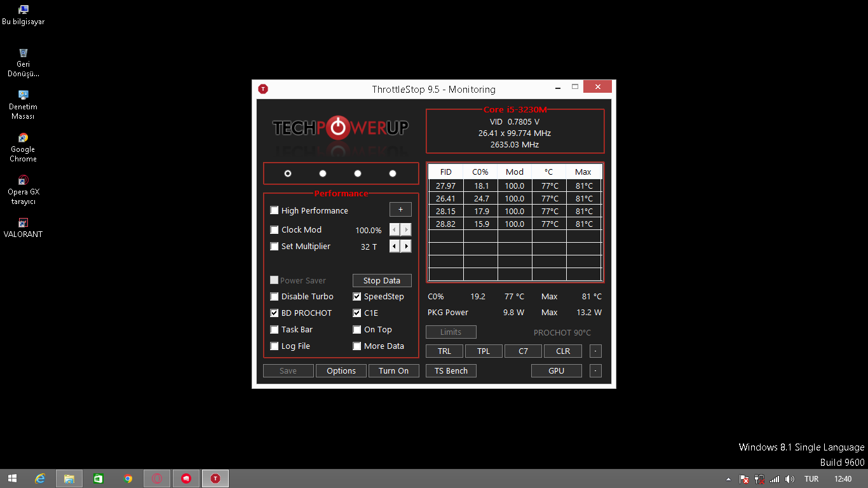The image size is (868, 488).
Task: Click the small dot button beside CLR
Action: pyautogui.click(x=595, y=351)
